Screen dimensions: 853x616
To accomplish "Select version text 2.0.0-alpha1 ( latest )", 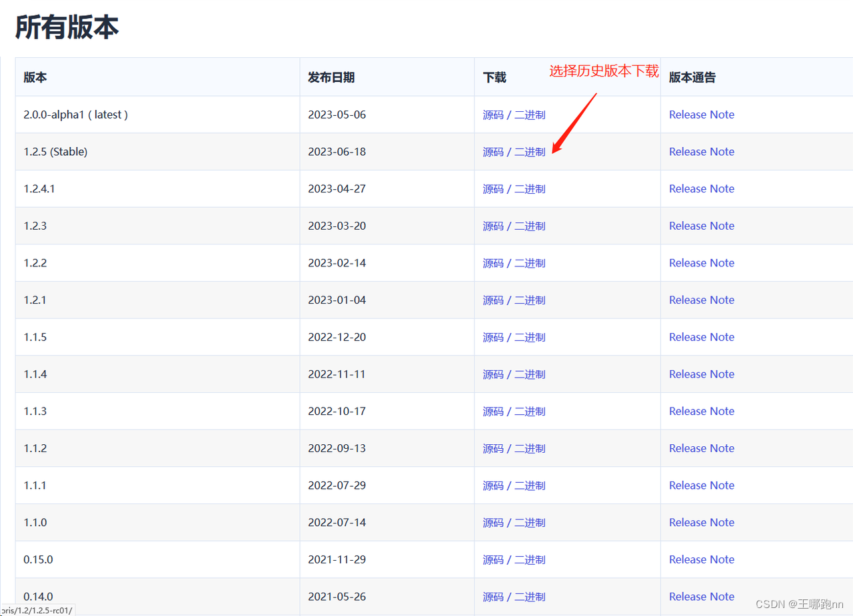I will click(76, 115).
